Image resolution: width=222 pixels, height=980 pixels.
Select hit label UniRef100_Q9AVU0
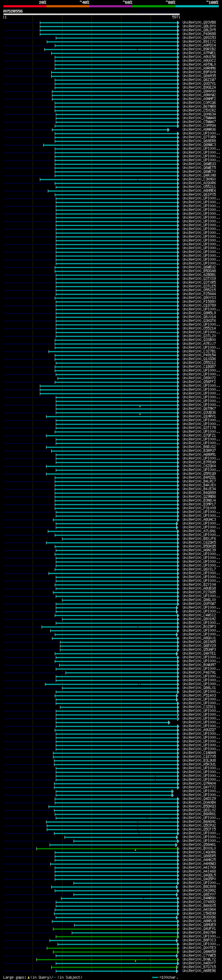pos(199,91)
